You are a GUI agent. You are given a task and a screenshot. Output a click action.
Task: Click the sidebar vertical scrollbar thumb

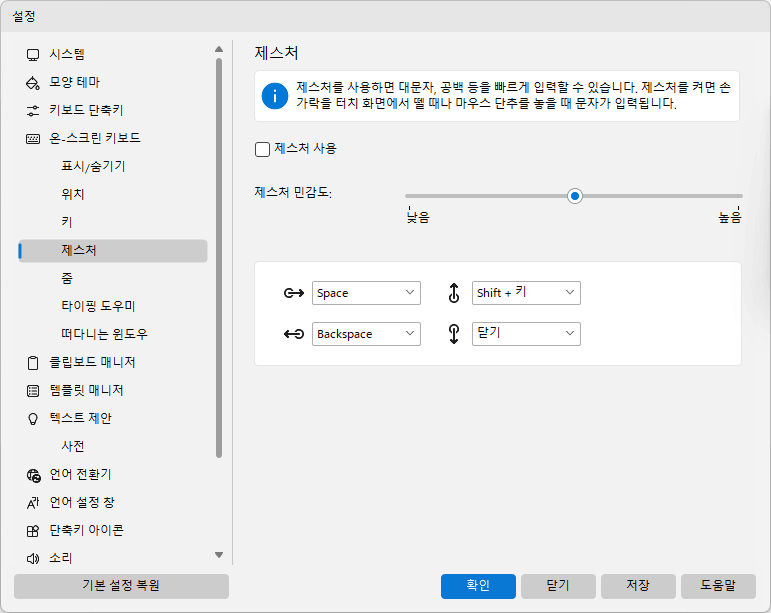point(219,258)
